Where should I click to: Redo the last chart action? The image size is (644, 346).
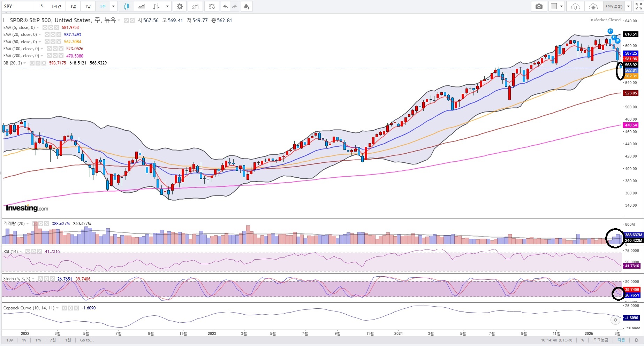234,6
